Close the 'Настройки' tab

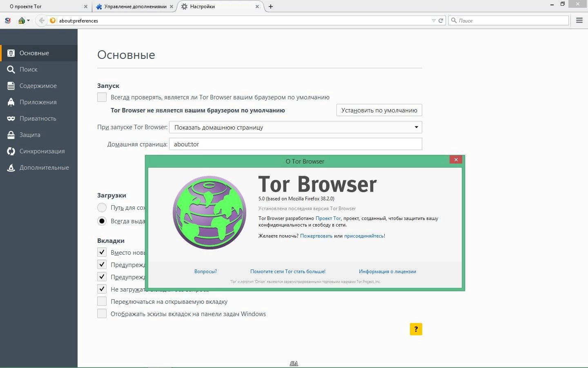coord(257,7)
